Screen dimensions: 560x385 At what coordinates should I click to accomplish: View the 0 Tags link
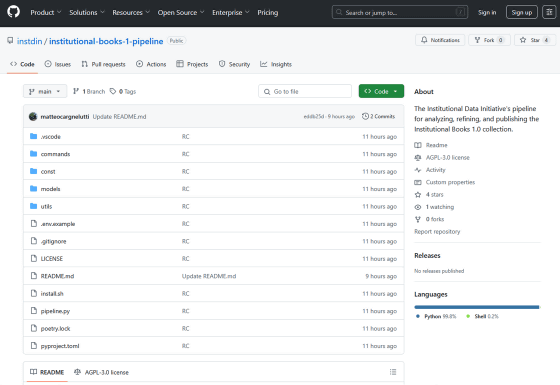click(x=123, y=91)
